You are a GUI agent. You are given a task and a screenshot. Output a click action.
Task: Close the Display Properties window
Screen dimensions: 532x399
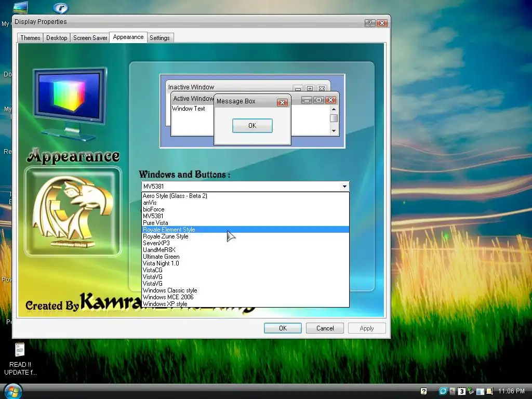click(382, 23)
